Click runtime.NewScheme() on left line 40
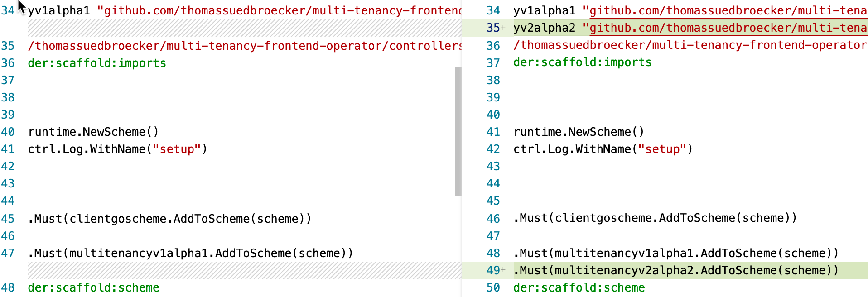868x297 pixels. [93, 132]
